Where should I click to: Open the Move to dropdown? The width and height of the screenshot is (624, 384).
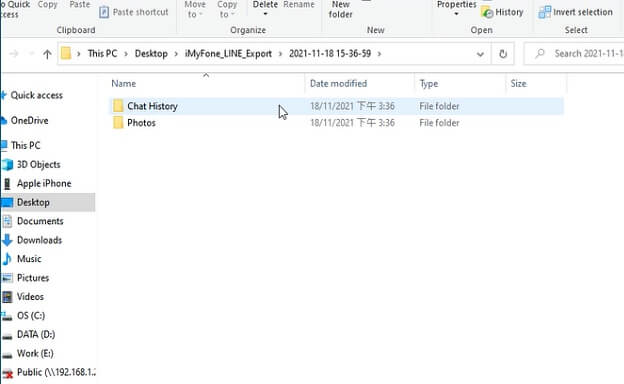pos(195,10)
